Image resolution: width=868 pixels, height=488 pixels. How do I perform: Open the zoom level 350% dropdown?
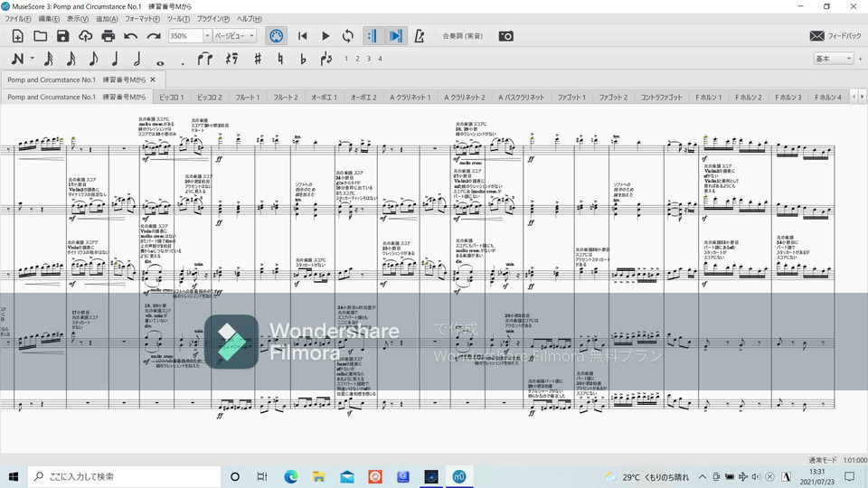207,36
